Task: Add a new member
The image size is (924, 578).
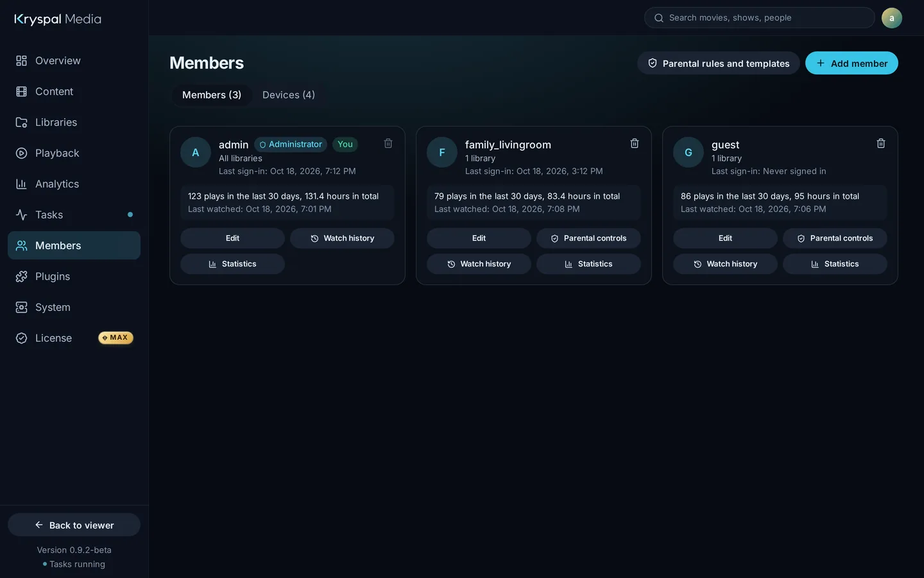Action: point(851,63)
